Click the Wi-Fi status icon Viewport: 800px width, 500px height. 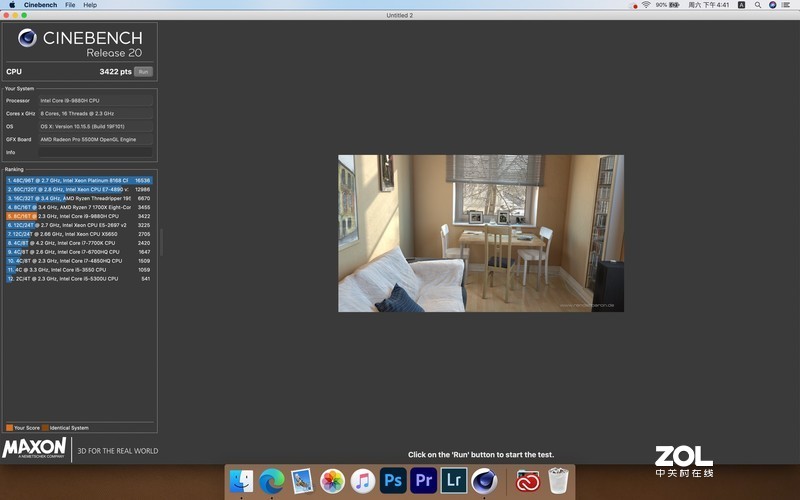click(646, 5)
